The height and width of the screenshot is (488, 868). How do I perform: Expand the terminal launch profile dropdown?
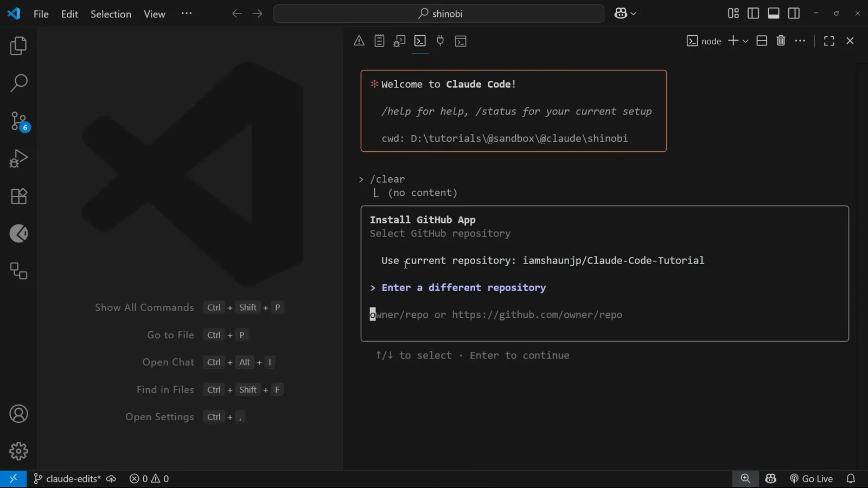(745, 41)
